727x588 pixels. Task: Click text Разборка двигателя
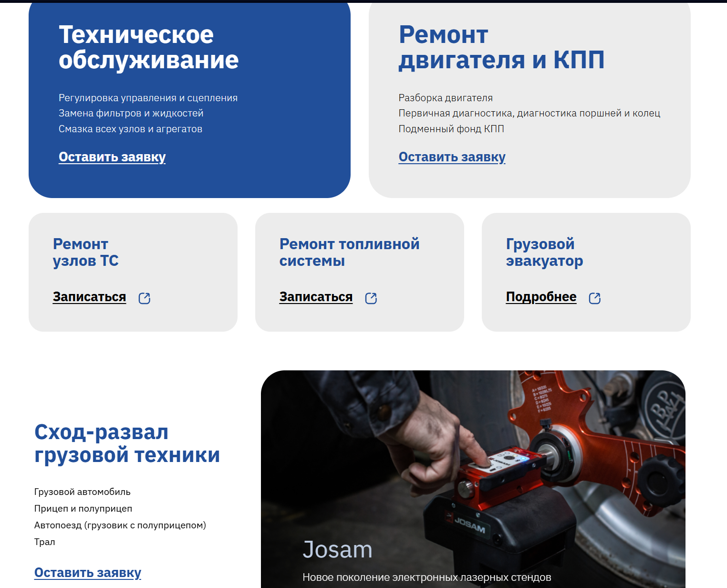[446, 98]
